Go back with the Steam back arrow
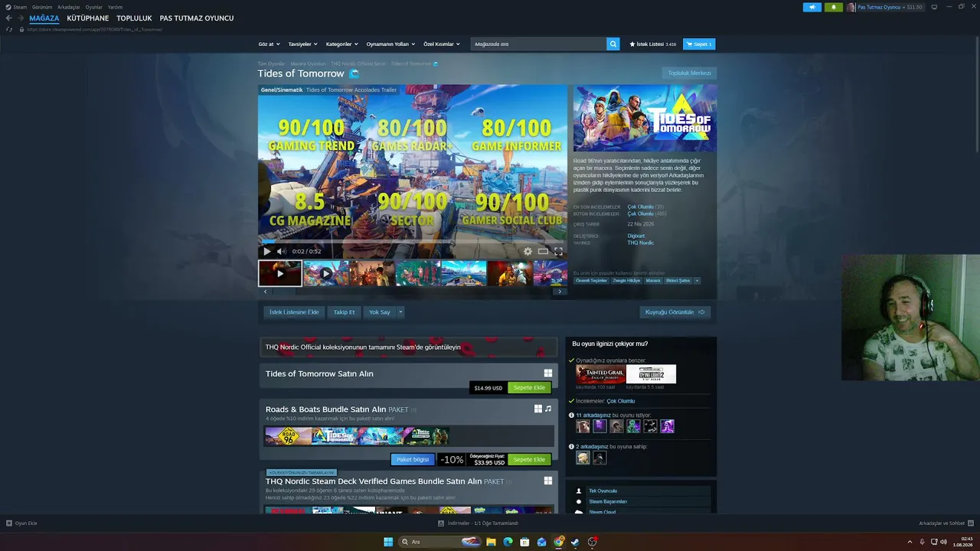This screenshot has width=980, height=551. [9, 18]
